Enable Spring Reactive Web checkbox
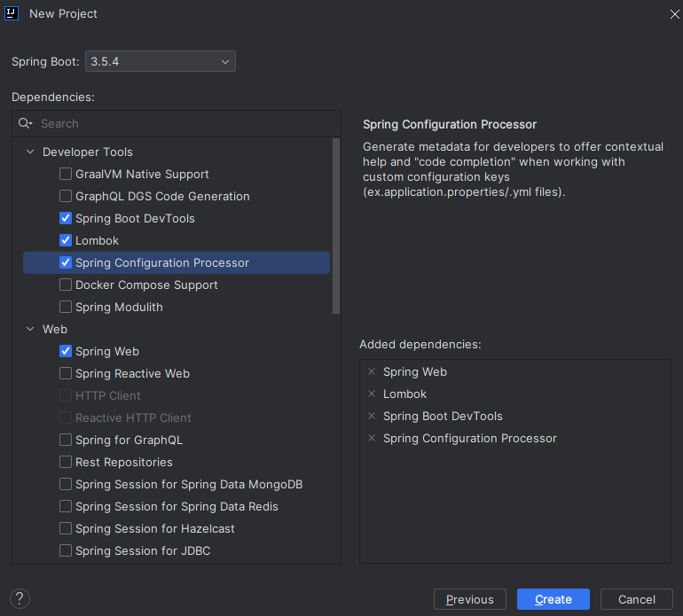Image resolution: width=683 pixels, height=616 pixels. [x=66, y=373]
